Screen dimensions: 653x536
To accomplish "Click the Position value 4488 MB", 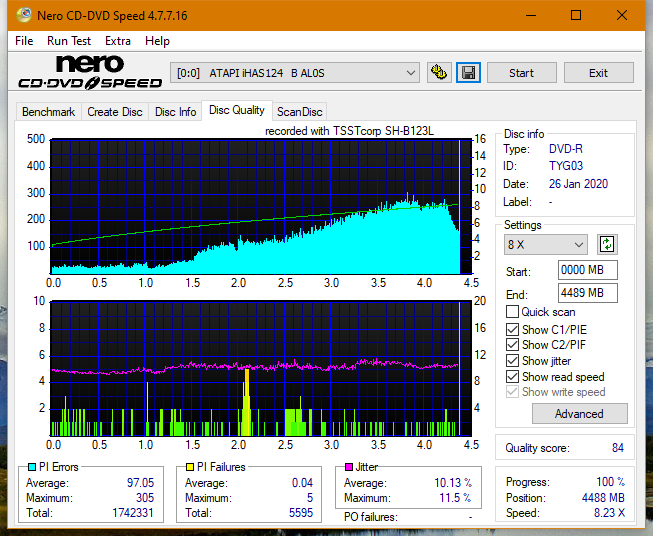I will coord(603,498).
